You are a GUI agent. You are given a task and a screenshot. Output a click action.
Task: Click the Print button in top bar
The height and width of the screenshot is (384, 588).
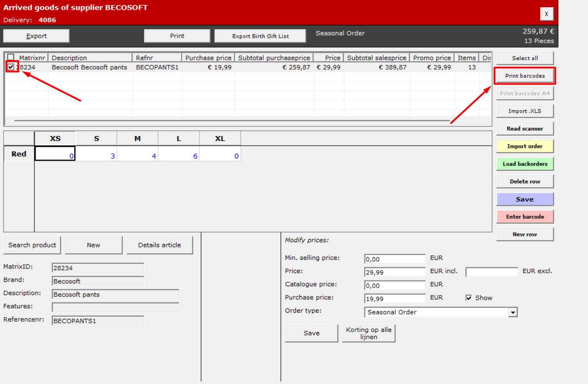177,36
